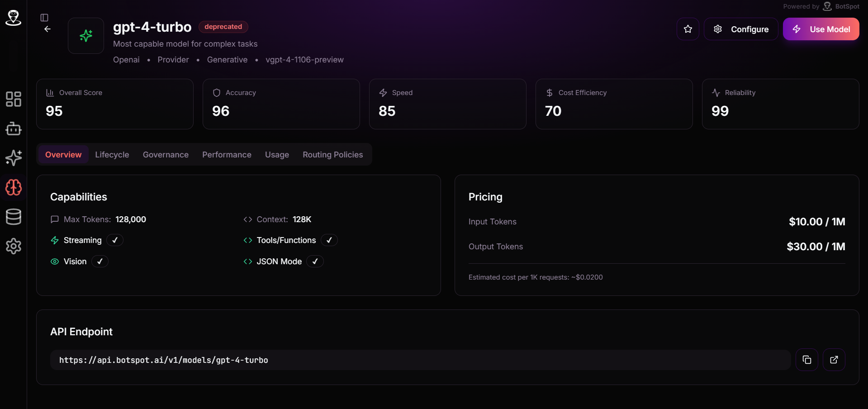Select the brain models icon in sidebar
This screenshot has width=868, height=409.
[14, 187]
